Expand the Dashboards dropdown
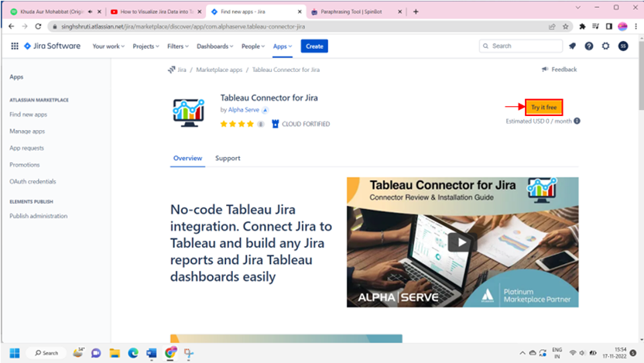Image resolution: width=644 pixels, height=363 pixels. tap(215, 46)
